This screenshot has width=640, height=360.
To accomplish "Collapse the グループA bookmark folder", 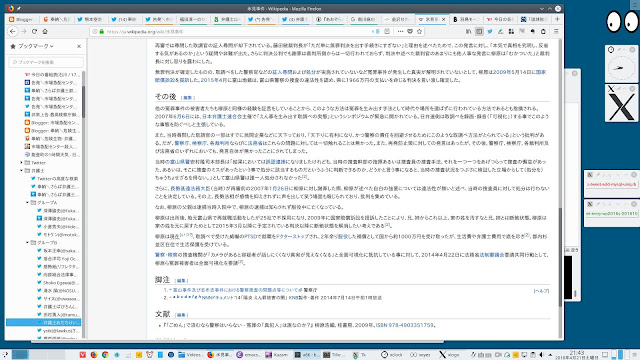I will click(28, 202).
